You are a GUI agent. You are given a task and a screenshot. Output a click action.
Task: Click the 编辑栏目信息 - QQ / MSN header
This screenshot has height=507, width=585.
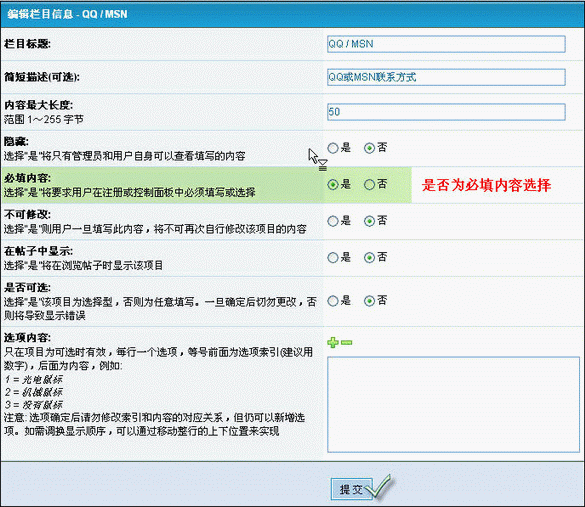click(x=68, y=14)
